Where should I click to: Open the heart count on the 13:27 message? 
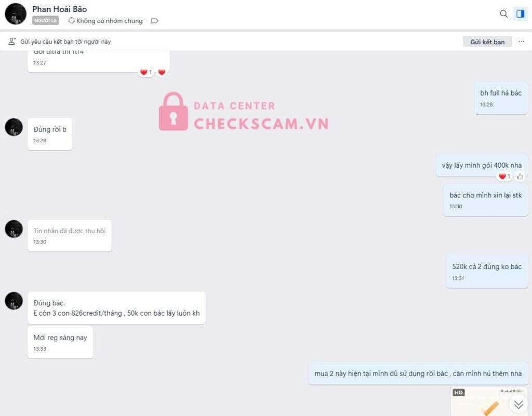click(146, 72)
